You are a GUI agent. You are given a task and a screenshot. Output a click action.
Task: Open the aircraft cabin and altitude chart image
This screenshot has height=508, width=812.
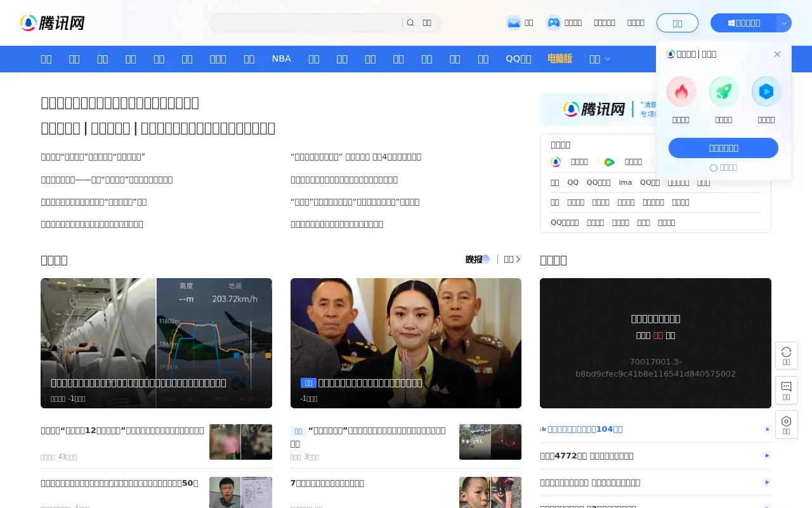tap(156, 343)
